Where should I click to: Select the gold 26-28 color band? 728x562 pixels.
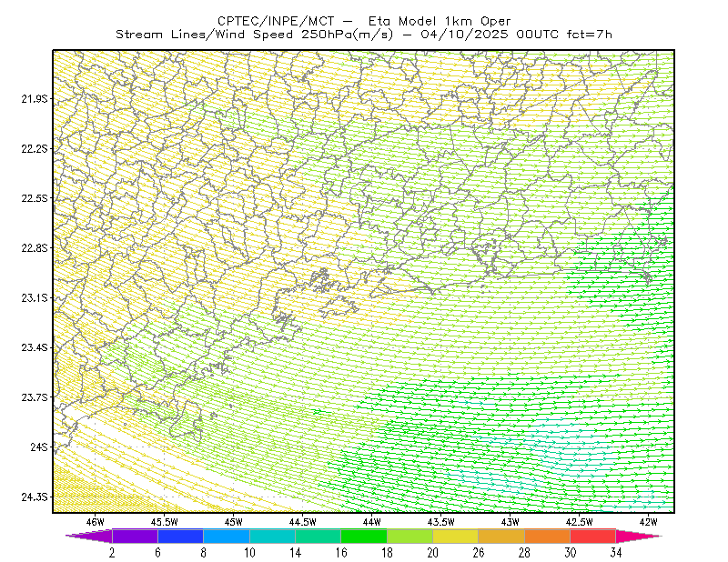pyautogui.click(x=501, y=536)
